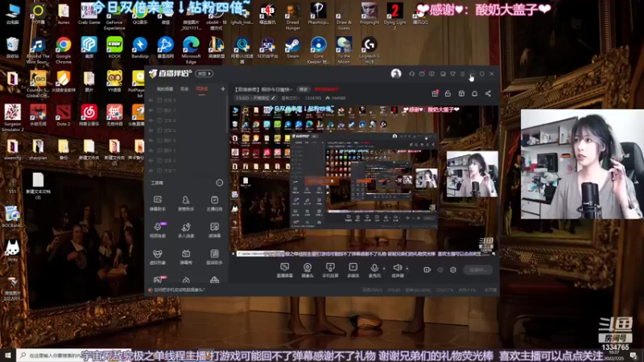Select the orange active scene tab
Screen dimensions: 644x362
click(202, 89)
